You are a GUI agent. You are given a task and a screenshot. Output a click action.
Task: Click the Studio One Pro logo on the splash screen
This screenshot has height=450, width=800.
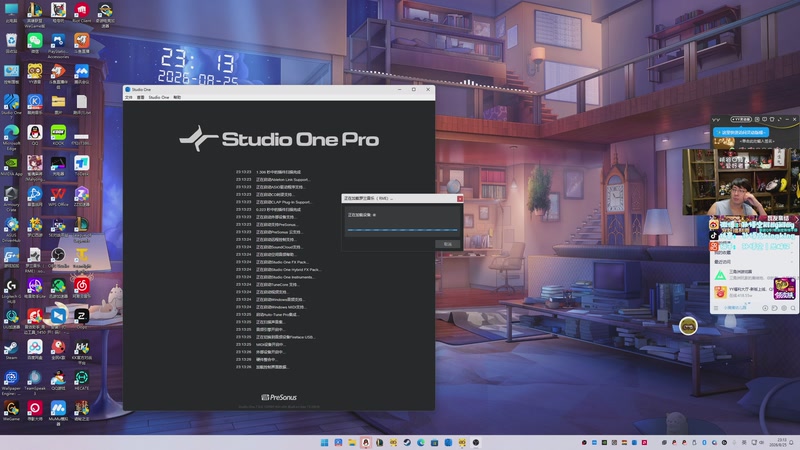pos(279,139)
